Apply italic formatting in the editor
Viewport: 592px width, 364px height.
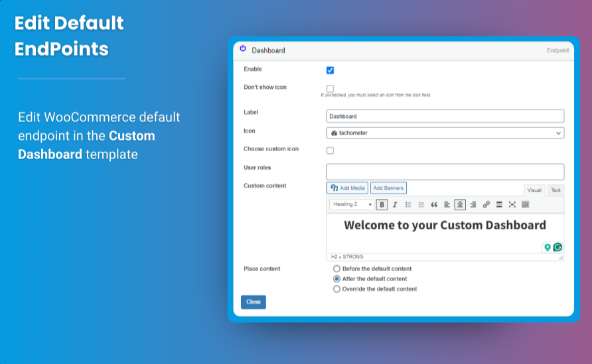(395, 205)
